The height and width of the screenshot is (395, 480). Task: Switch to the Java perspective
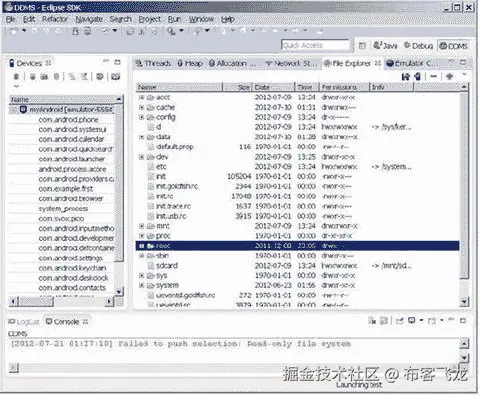385,45
